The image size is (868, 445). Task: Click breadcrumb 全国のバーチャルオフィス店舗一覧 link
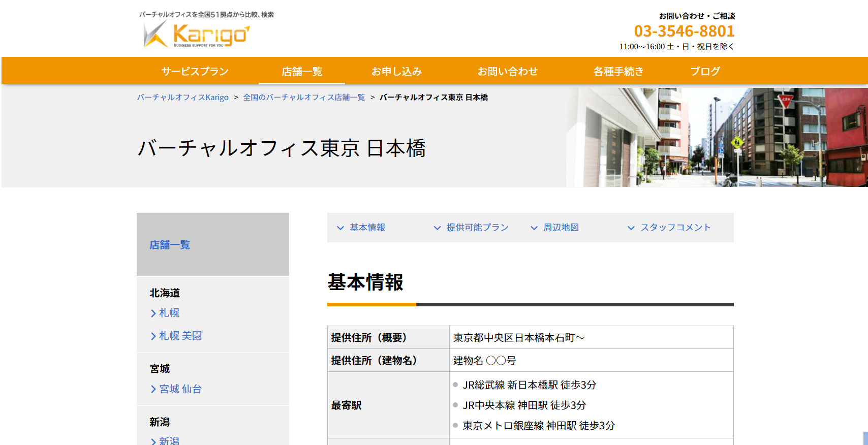304,97
